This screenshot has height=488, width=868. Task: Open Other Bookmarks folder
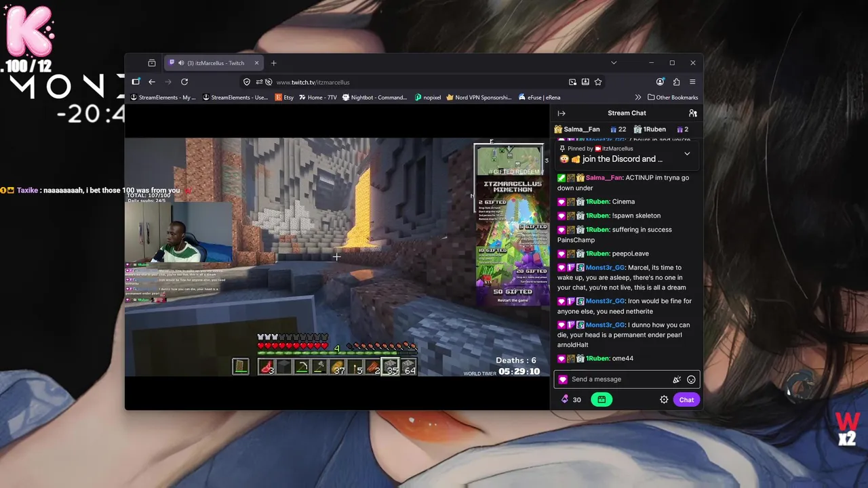[673, 98]
